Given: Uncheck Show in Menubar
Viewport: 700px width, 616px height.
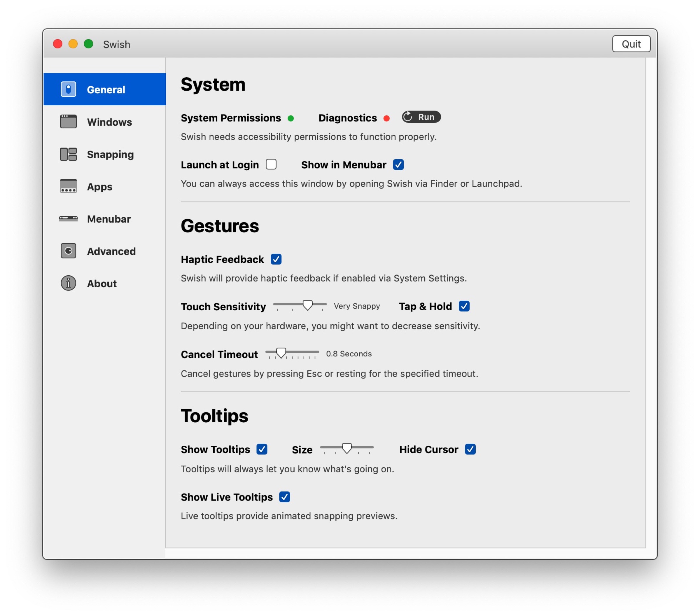Looking at the screenshot, I should tap(398, 164).
